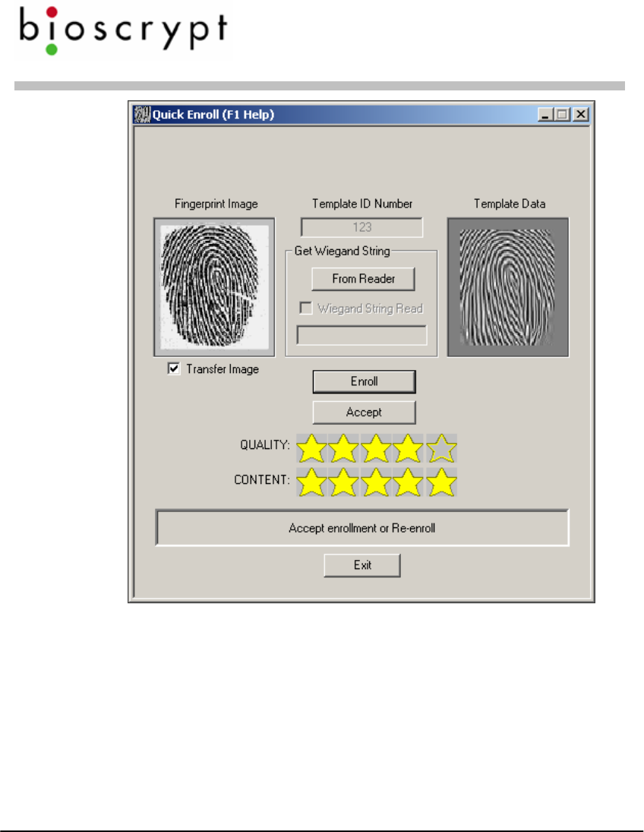
Task: Click the empty Wiegand string field
Action: point(361,335)
